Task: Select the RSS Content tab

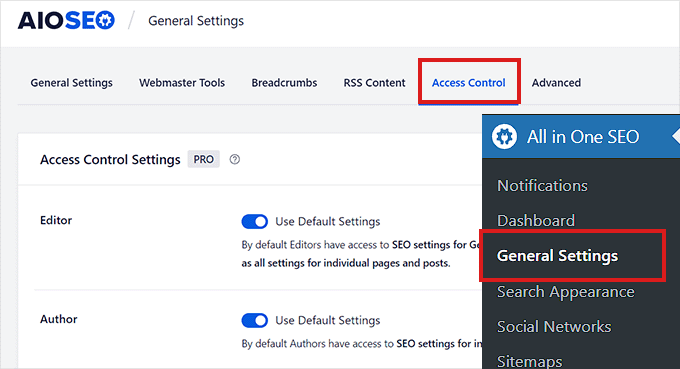Action: 375,83
